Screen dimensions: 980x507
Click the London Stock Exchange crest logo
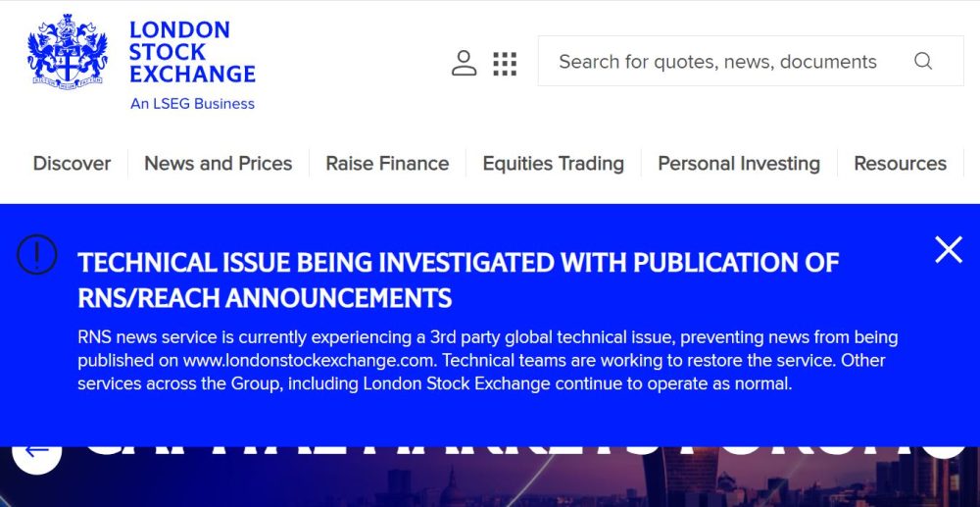coord(67,55)
